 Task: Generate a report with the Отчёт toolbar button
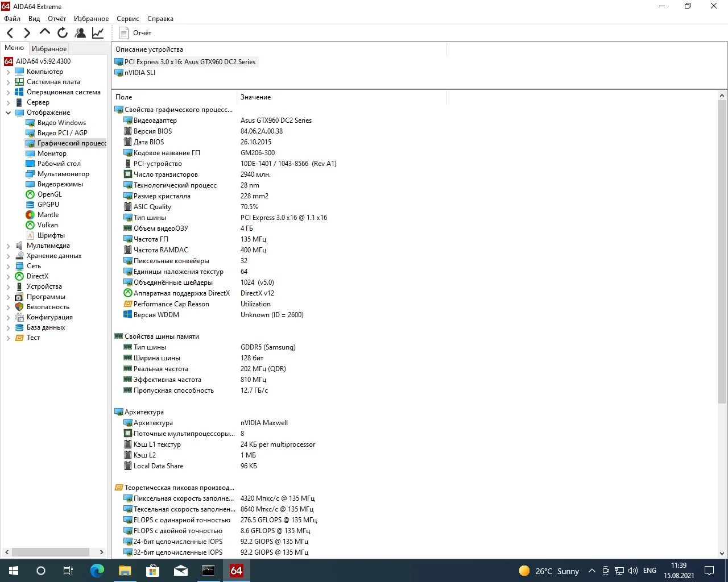[x=135, y=33]
